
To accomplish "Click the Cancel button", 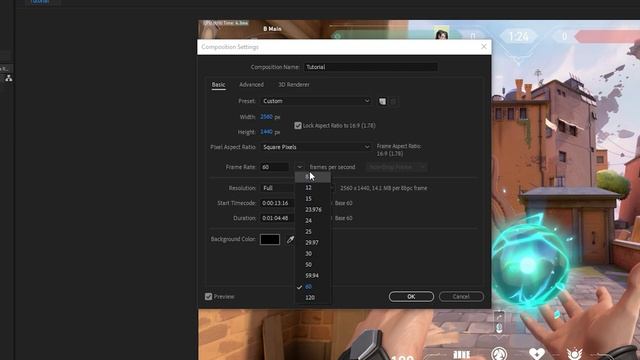I will pos(461,297).
